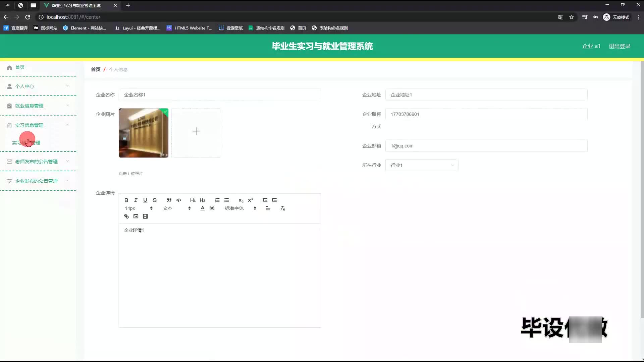Screen dimensions: 644x362
Task: Toggle strikethrough text formatting
Action: 155,200
